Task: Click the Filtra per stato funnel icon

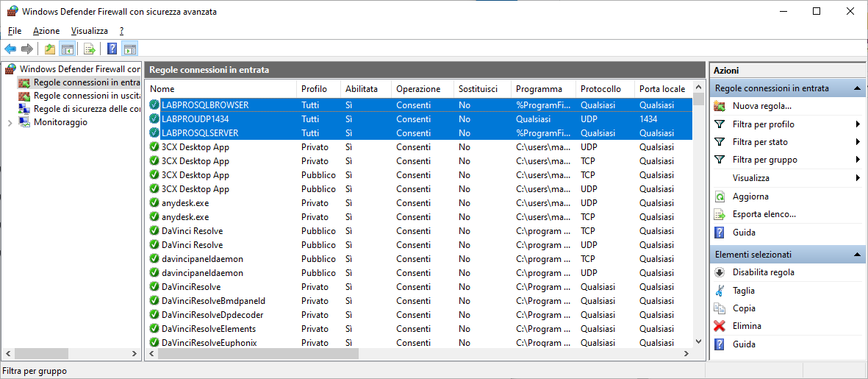Action: pyautogui.click(x=720, y=142)
